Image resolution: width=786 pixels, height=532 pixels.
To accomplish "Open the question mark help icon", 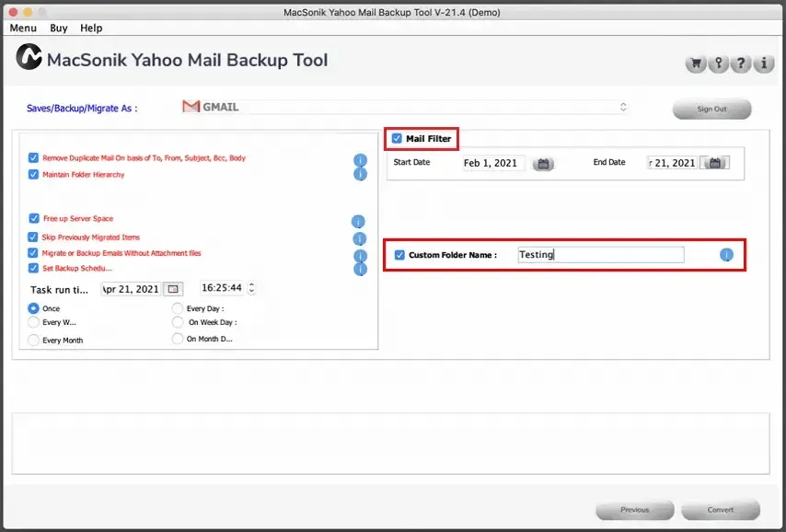I will click(741, 64).
